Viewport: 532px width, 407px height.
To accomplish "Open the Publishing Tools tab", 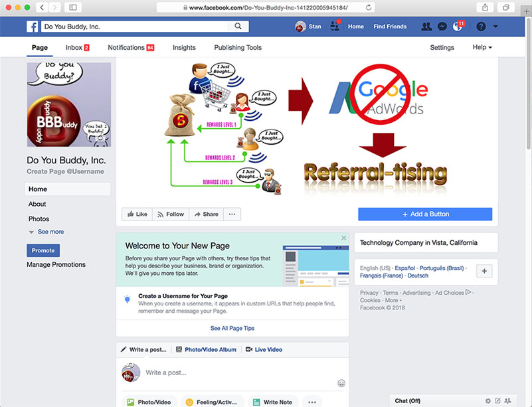I will coord(238,48).
